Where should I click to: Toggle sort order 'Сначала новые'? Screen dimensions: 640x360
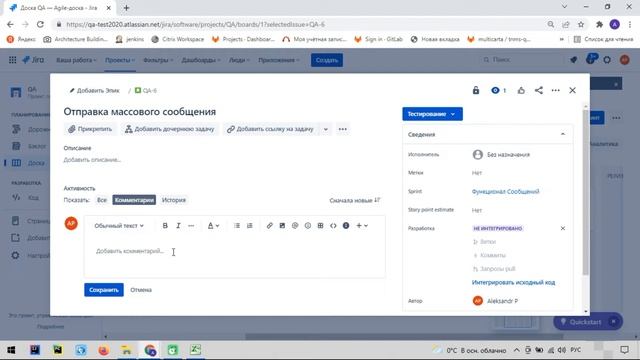point(355,200)
